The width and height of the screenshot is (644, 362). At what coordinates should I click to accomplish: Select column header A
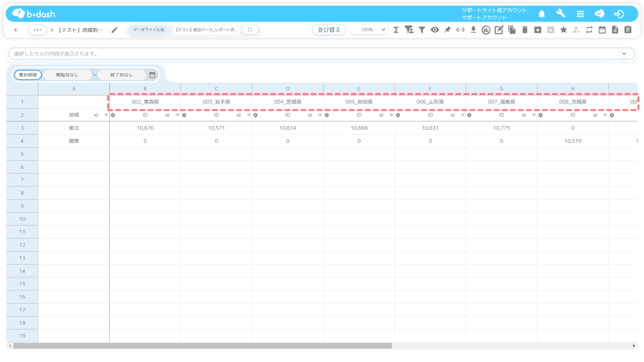click(x=74, y=89)
